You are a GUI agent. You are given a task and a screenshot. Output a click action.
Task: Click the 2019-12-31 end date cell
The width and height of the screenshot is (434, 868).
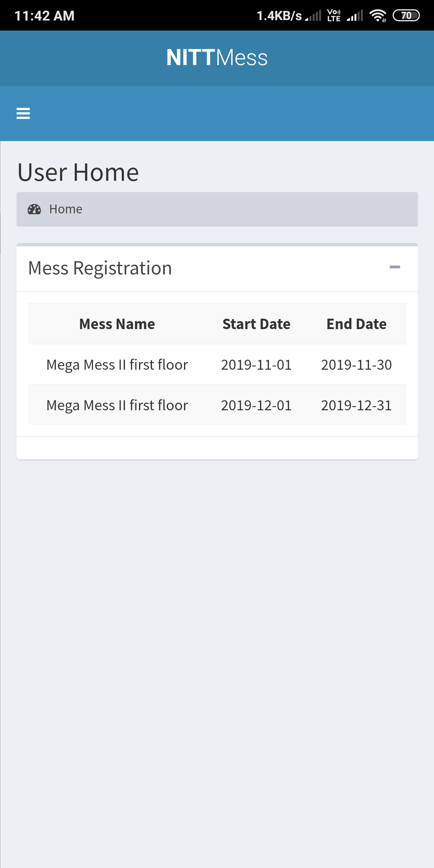coord(356,405)
